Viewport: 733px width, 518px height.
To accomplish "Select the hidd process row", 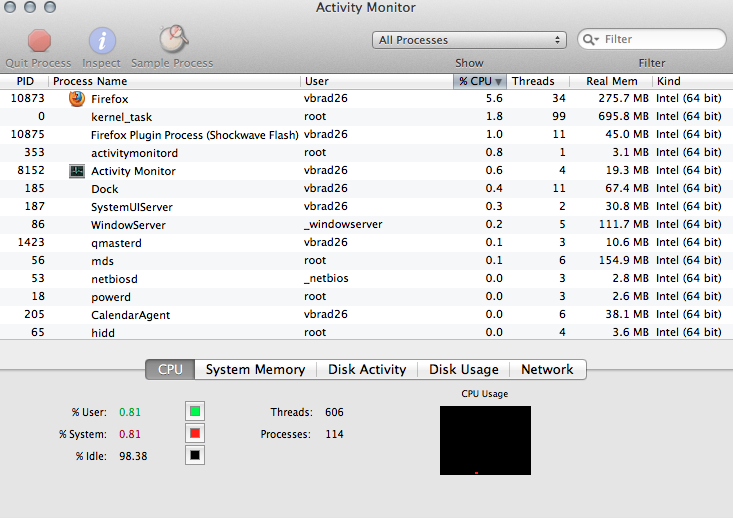I will 366,332.
